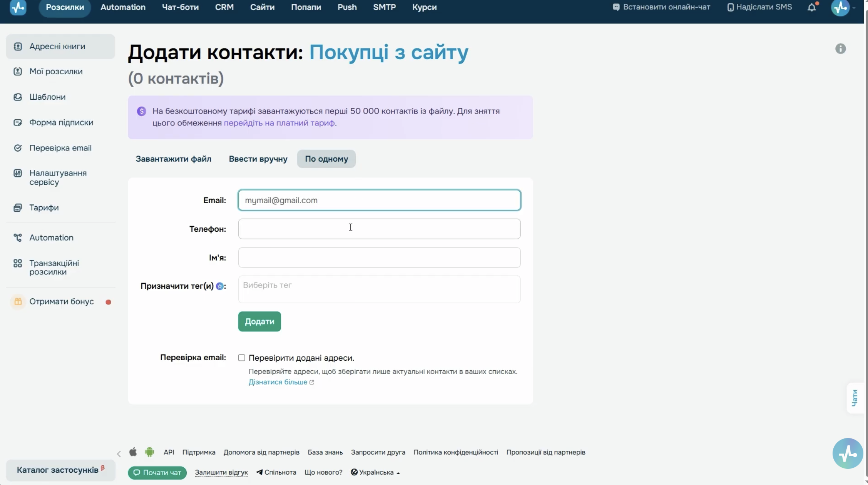
Task: Open the Automation top menu
Action: click(123, 7)
